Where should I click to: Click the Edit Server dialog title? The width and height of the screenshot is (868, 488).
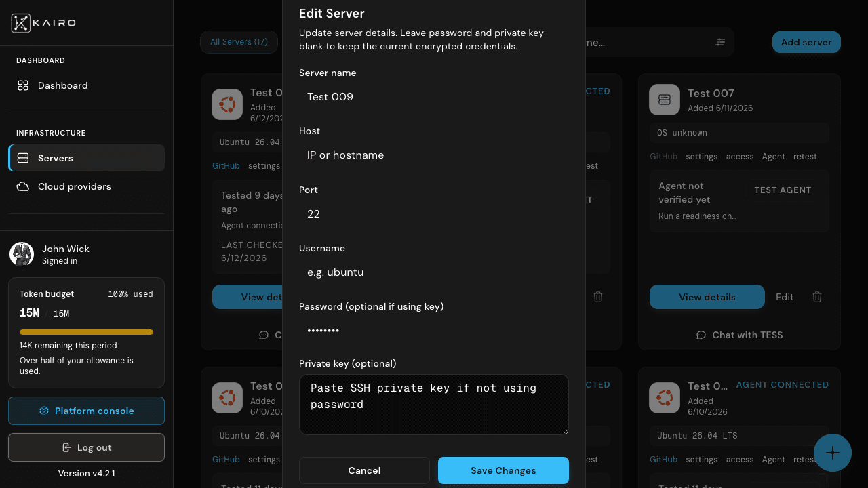pyautogui.click(x=332, y=14)
